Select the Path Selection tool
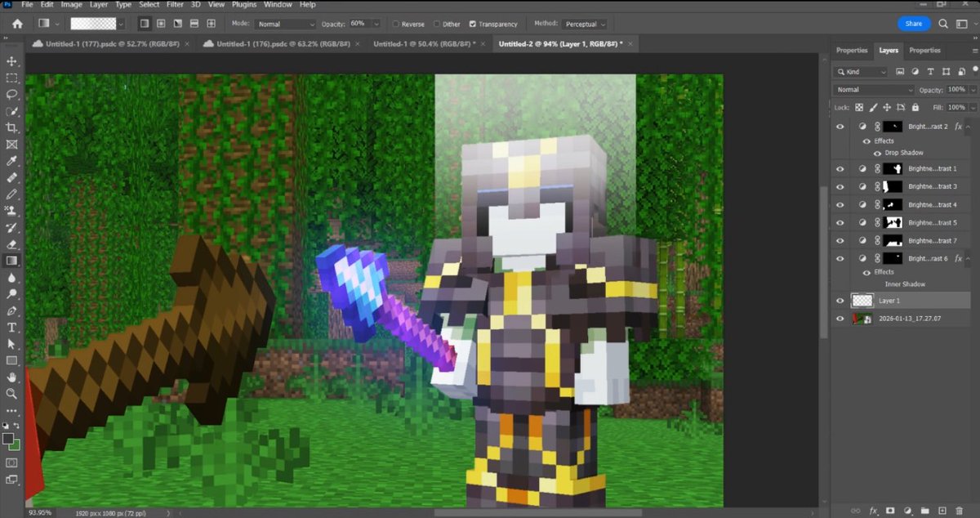This screenshot has height=518, width=980. (11, 344)
